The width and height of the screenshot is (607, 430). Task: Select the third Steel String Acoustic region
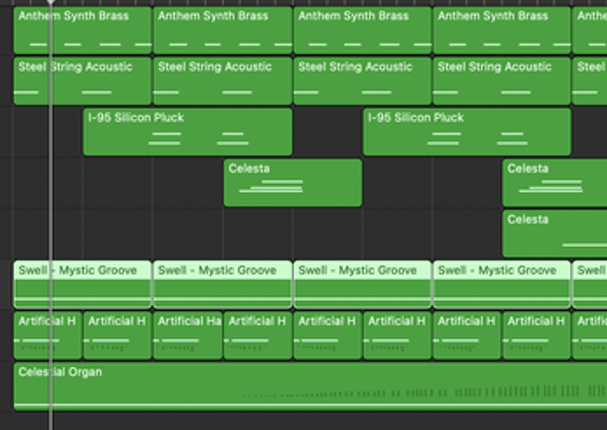(x=362, y=80)
